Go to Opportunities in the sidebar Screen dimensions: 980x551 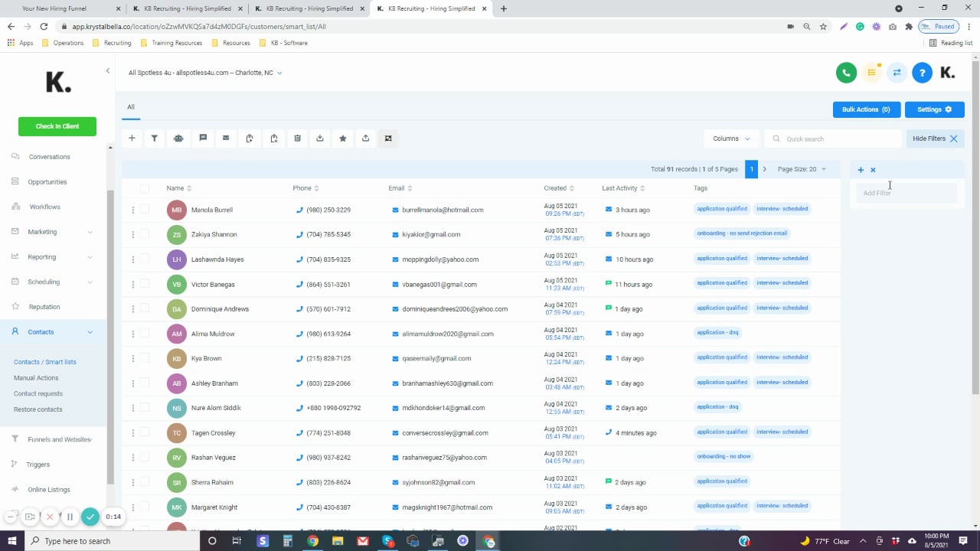click(x=47, y=182)
